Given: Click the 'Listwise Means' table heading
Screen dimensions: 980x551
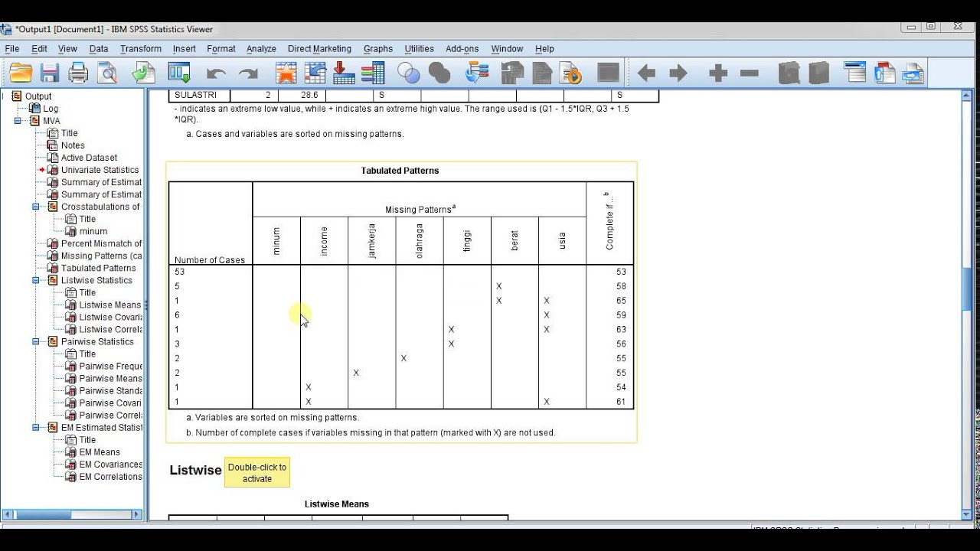Looking at the screenshot, I should click(337, 504).
